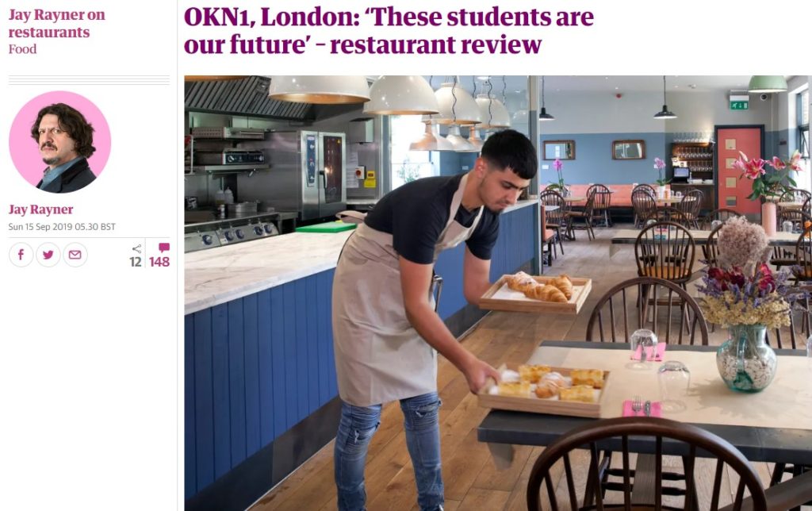Go to the Food section link
The image size is (812, 511).
22,49
